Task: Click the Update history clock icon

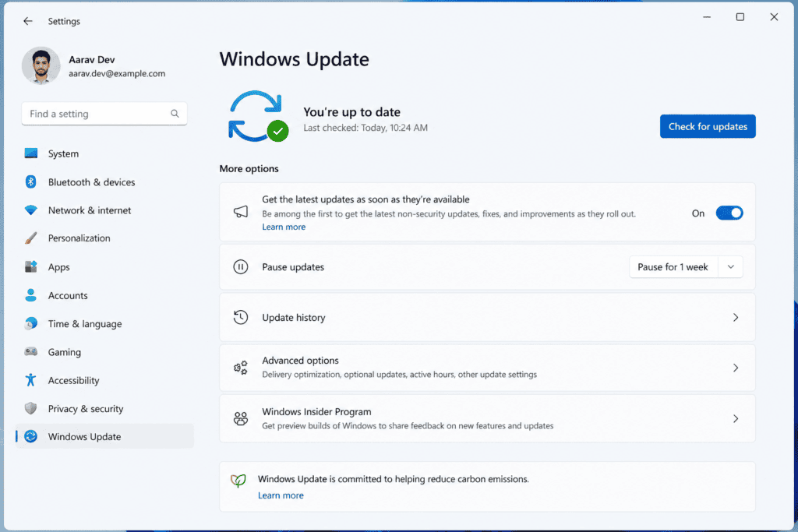Action: point(241,317)
